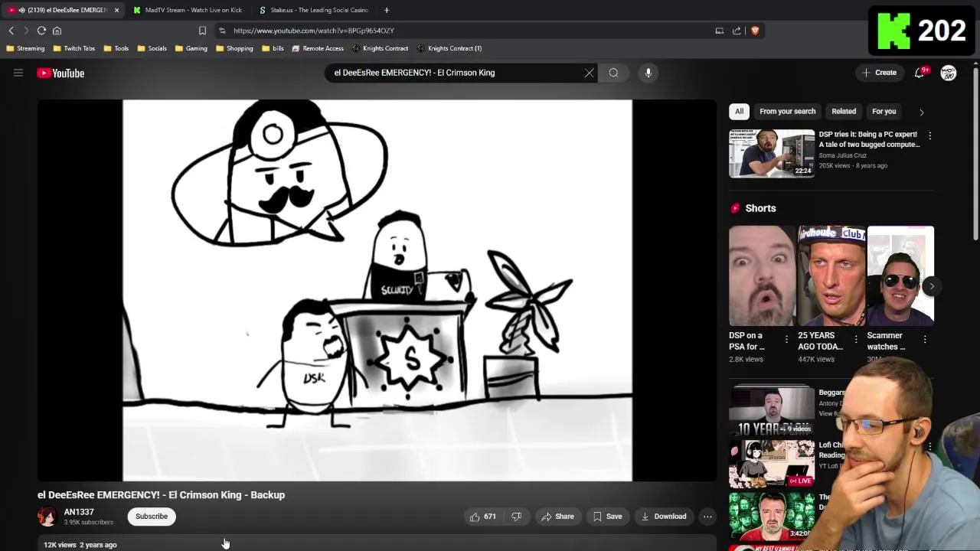Open YouTube notifications bell
Screen dimensions: 980x551
920,73
